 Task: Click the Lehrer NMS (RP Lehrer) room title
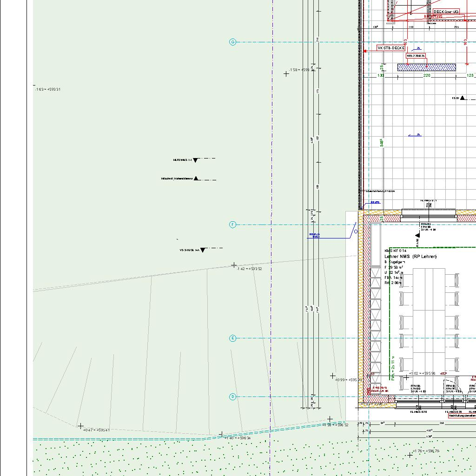pyautogui.click(x=410, y=257)
